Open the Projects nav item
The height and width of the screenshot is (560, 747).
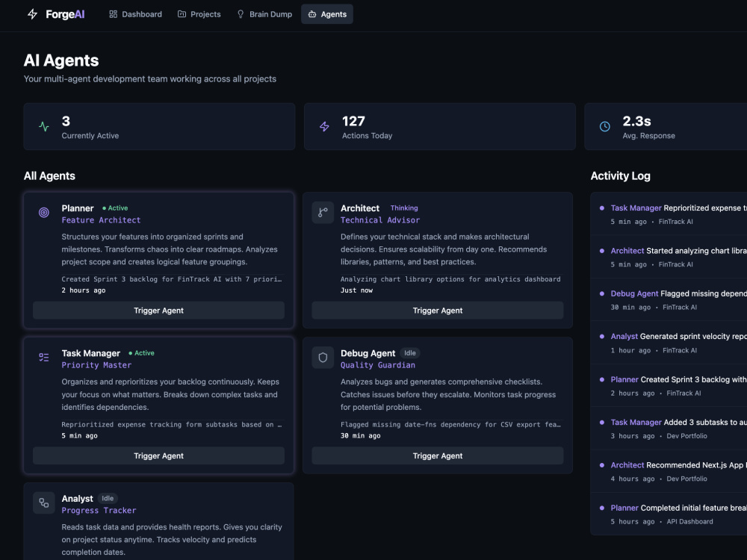point(199,14)
